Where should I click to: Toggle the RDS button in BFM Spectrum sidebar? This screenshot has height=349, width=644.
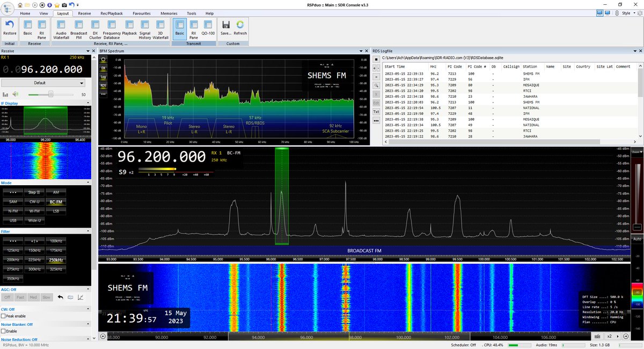pos(103,85)
